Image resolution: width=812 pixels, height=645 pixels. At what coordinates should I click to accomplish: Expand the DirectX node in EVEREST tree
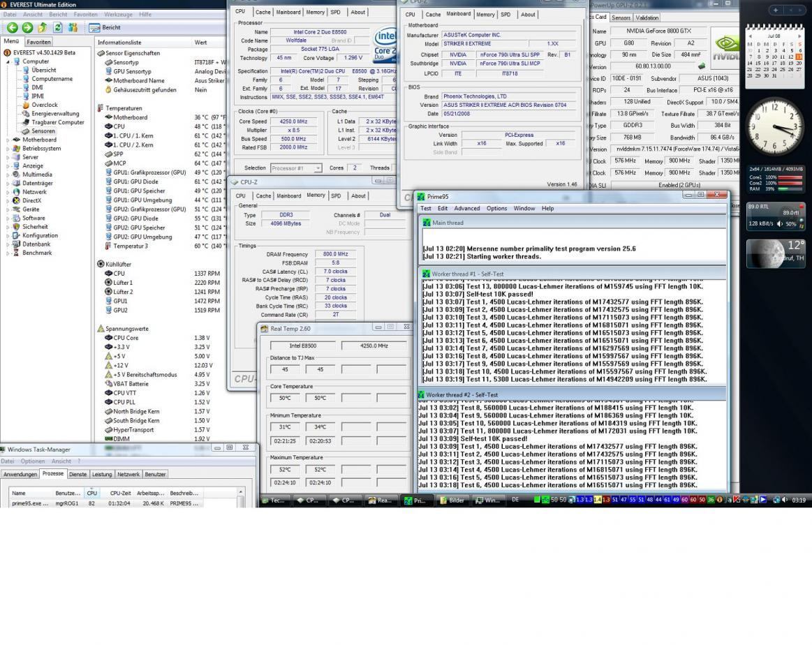click(x=8, y=201)
